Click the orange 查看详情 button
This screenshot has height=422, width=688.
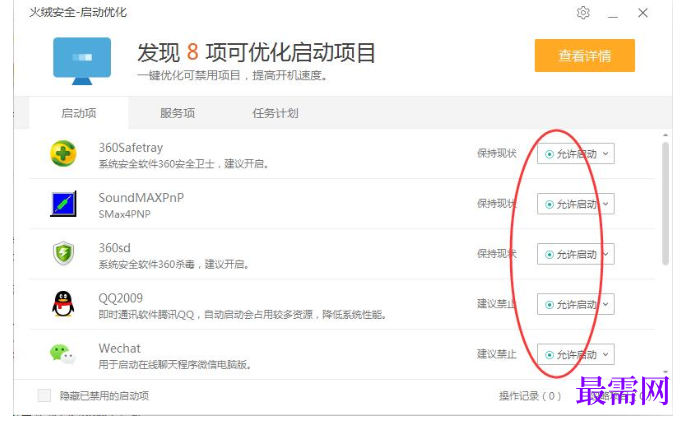(584, 55)
